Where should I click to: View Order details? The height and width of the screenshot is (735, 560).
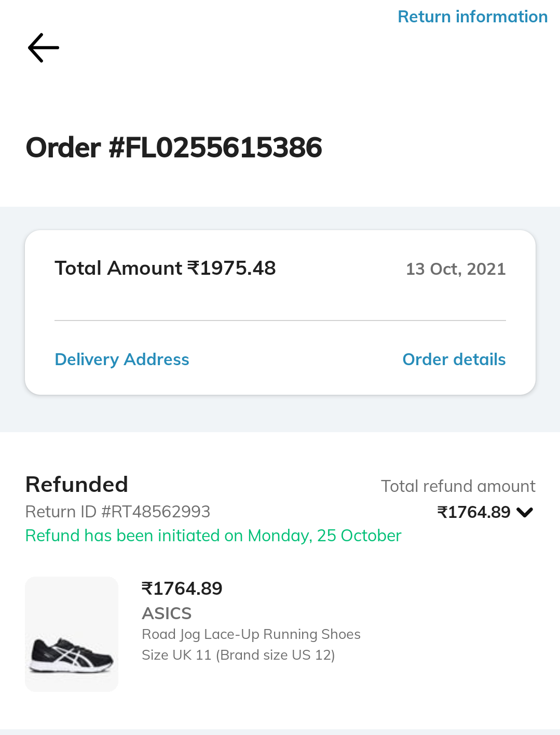[x=454, y=359]
